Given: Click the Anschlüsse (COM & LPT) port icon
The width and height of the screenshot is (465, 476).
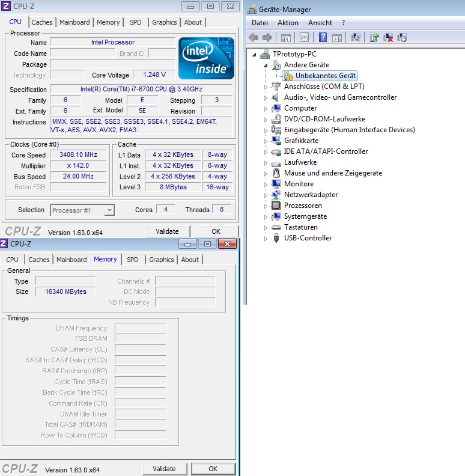Looking at the screenshot, I should pyautogui.click(x=276, y=87).
